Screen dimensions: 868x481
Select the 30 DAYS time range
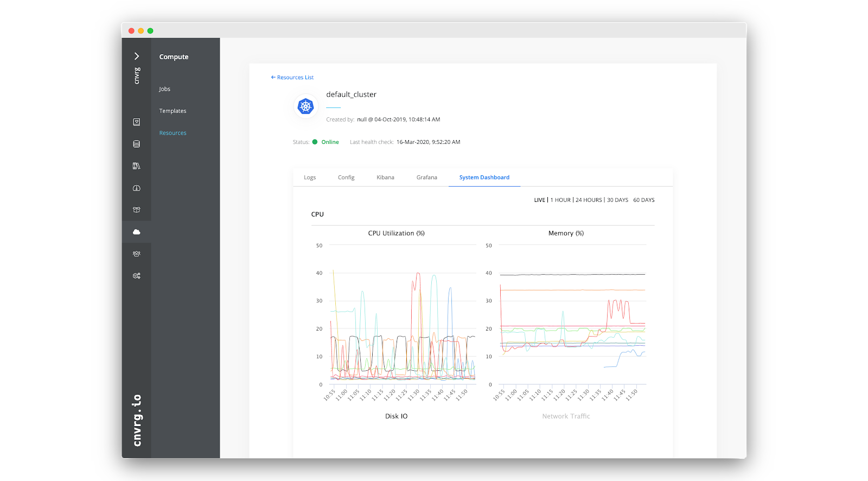[x=617, y=200]
